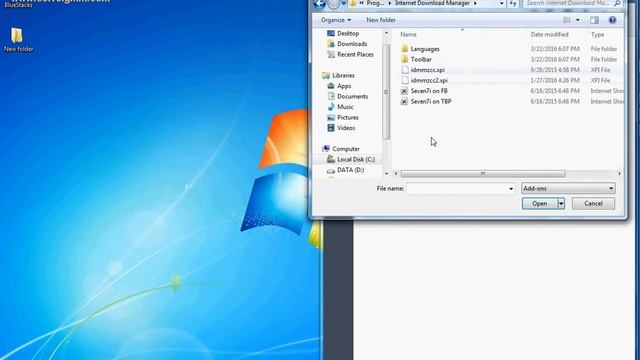
Task: Open the address bar history dropdown
Action: tap(501, 4)
